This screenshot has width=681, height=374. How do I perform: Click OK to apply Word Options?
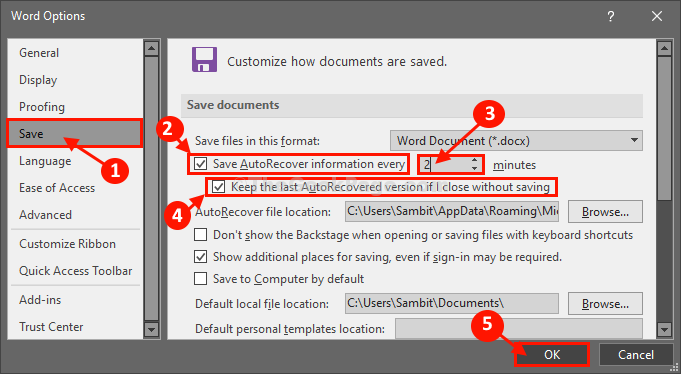pos(552,354)
